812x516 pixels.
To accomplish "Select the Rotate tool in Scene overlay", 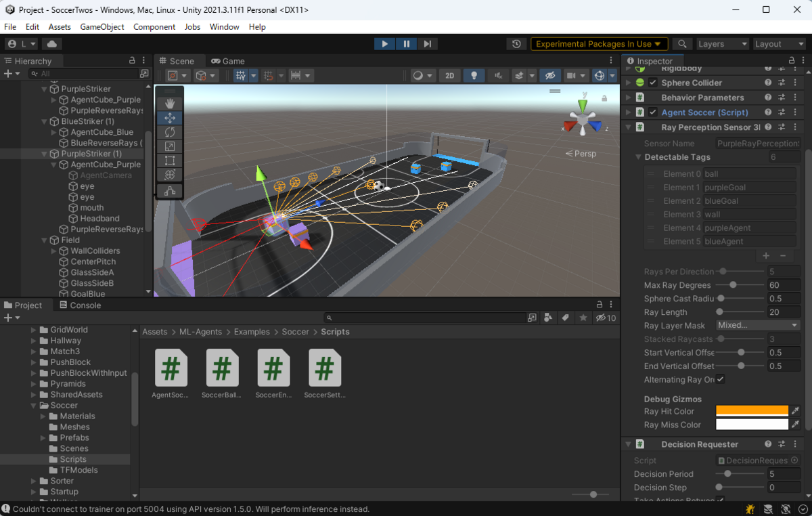I will pos(170,132).
